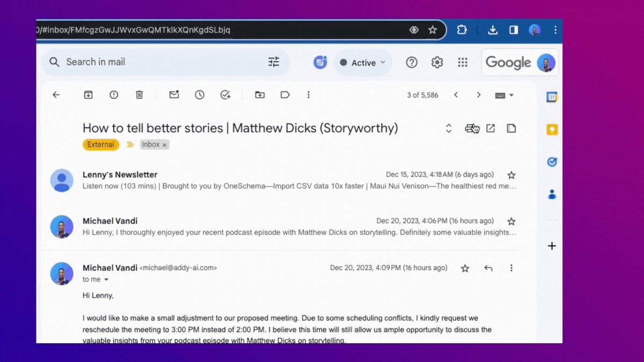644x362 pixels.
Task: Show the newer conversation
Action: coord(456,95)
